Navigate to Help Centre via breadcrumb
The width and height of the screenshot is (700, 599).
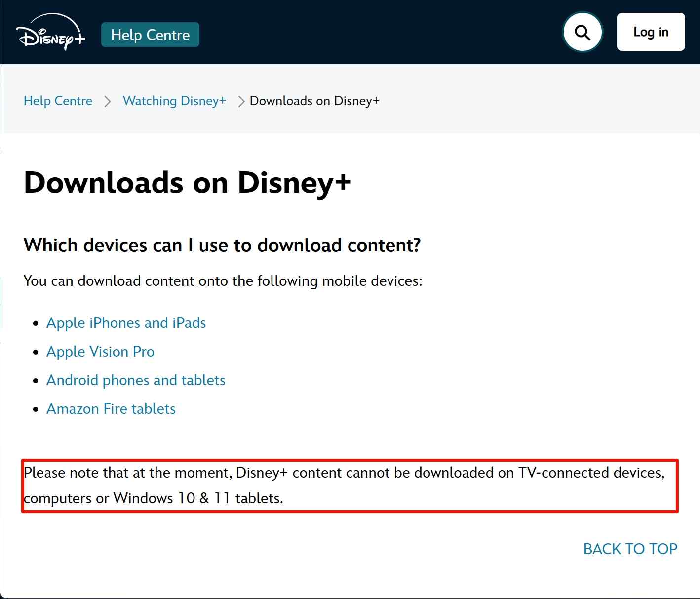coord(58,101)
